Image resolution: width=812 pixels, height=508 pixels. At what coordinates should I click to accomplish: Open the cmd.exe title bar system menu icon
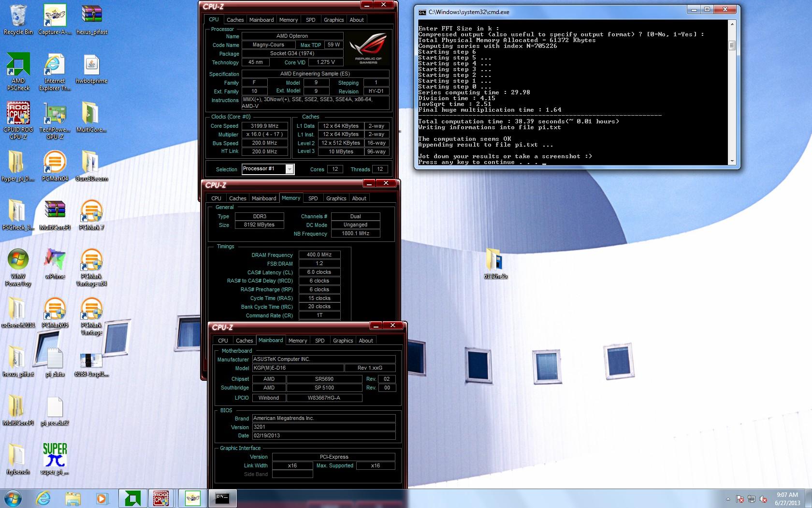tap(422, 12)
